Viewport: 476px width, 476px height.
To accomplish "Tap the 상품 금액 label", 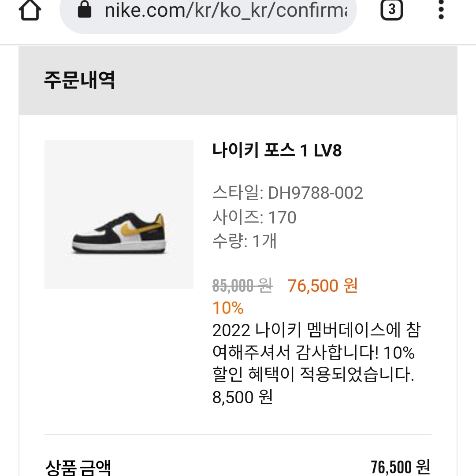I will pyautogui.click(x=78, y=467).
